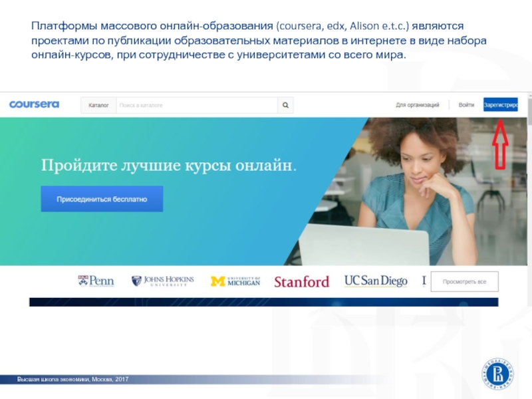Click the Пройдите лучшие курсы онлайн heading
Viewport: 532px width, 399px height.
[x=168, y=166]
